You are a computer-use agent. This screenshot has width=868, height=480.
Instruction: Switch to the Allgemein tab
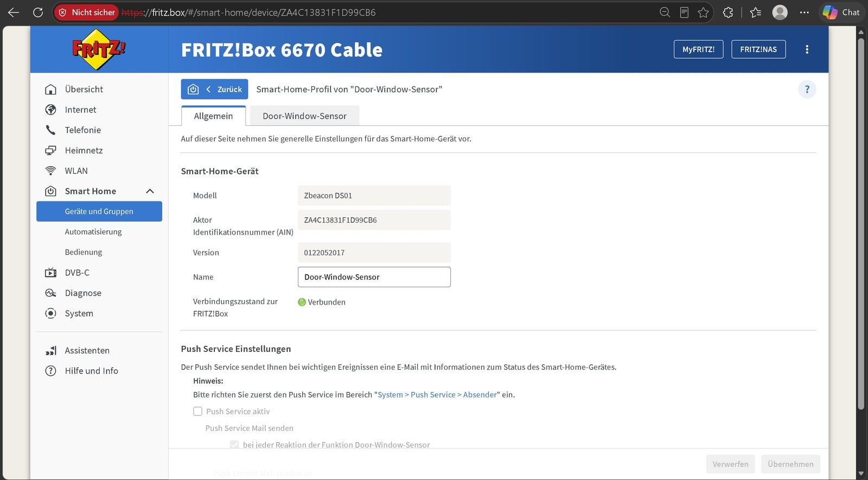213,116
